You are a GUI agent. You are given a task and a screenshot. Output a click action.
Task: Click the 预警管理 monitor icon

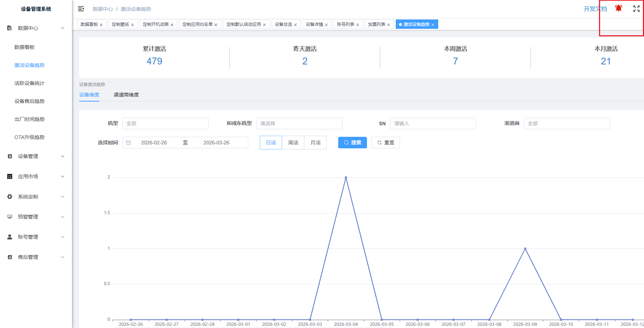click(10, 217)
